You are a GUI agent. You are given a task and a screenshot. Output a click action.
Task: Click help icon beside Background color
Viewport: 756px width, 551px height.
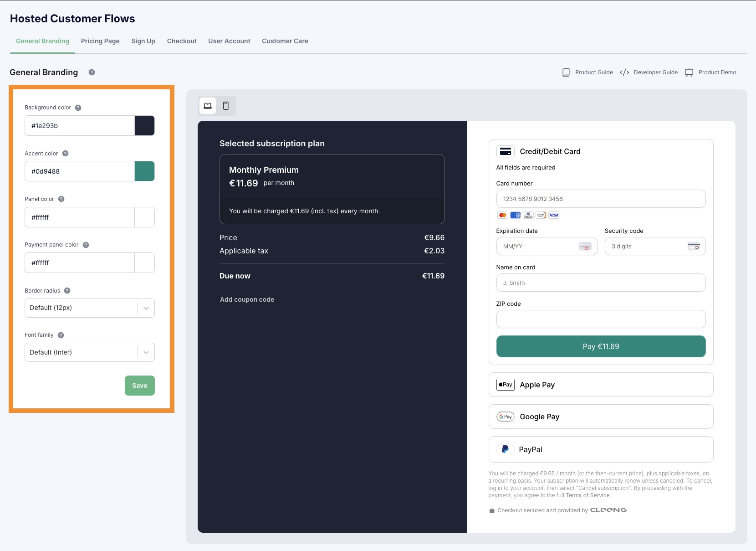78,108
